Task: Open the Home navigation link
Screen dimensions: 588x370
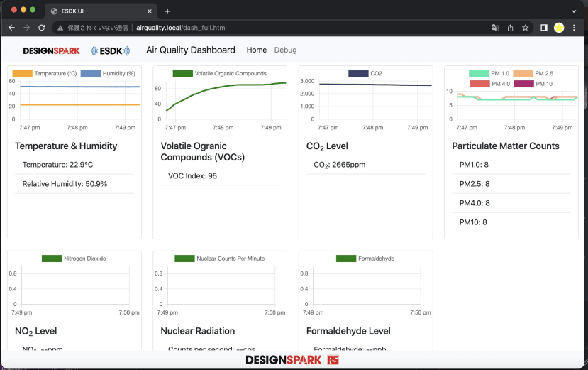Action: tap(257, 50)
